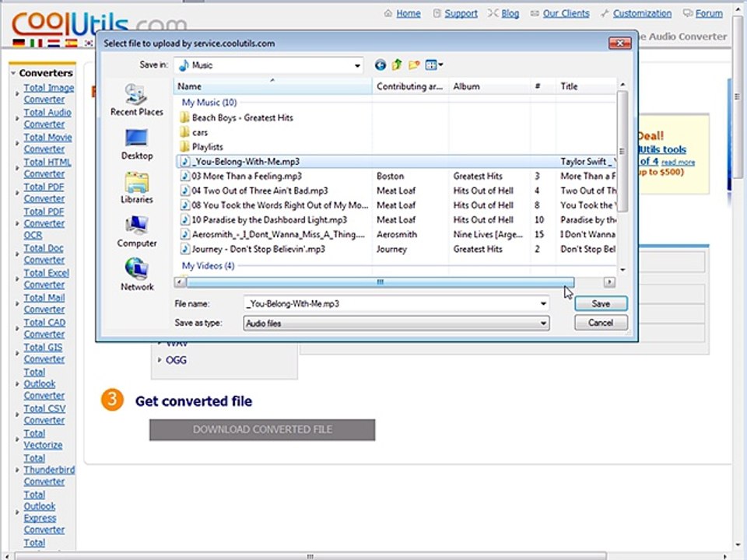Collapse the My Music (10) group

(209, 103)
